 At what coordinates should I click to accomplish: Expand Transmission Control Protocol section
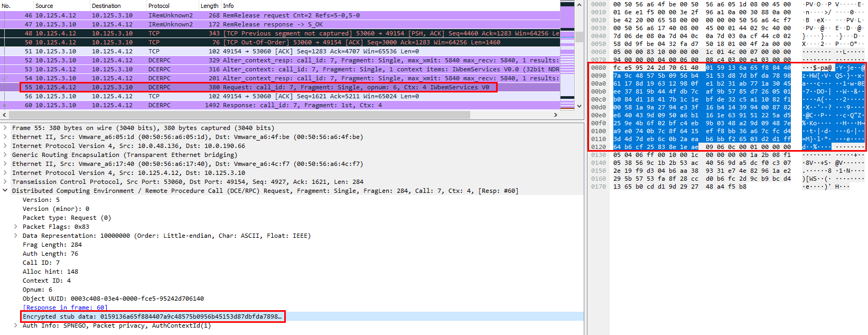click(5, 182)
